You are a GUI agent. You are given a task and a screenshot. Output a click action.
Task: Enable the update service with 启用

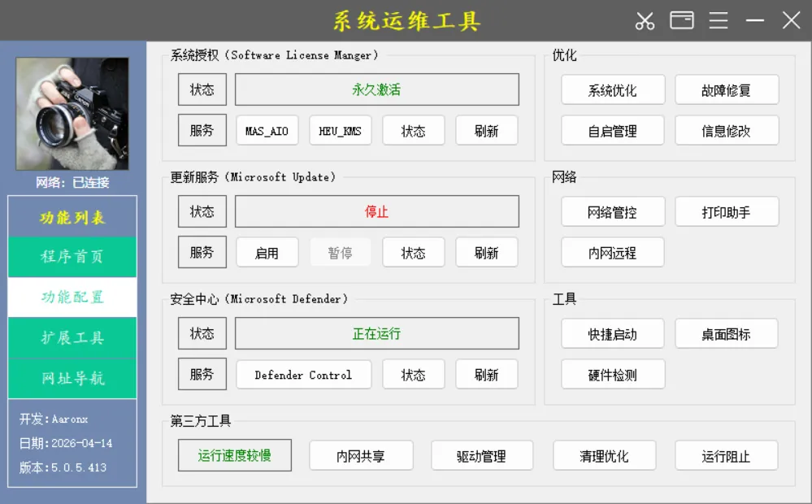tap(267, 252)
